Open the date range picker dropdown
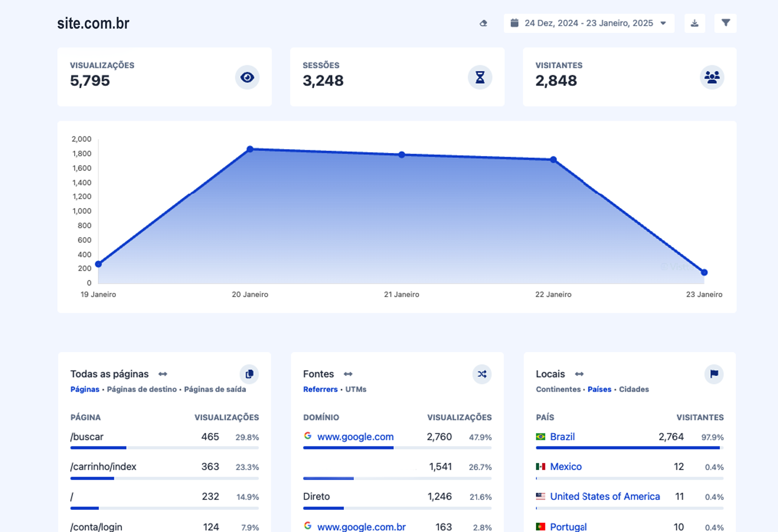Screen dimensions: 778x532 pyautogui.click(x=589, y=23)
